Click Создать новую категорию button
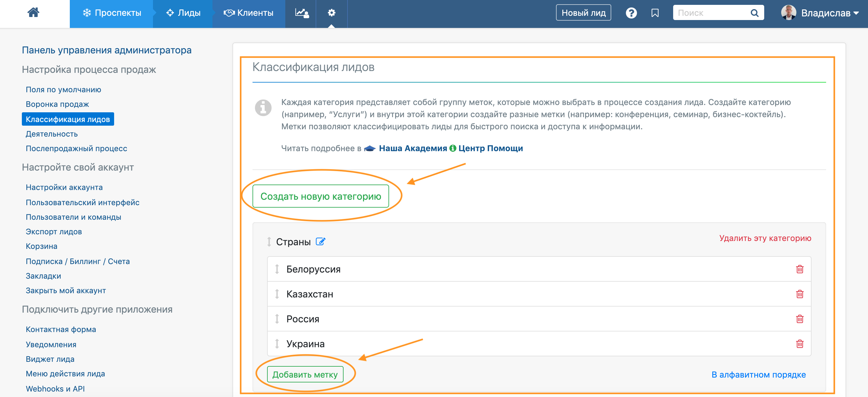This screenshot has height=397, width=868. pos(320,196)
